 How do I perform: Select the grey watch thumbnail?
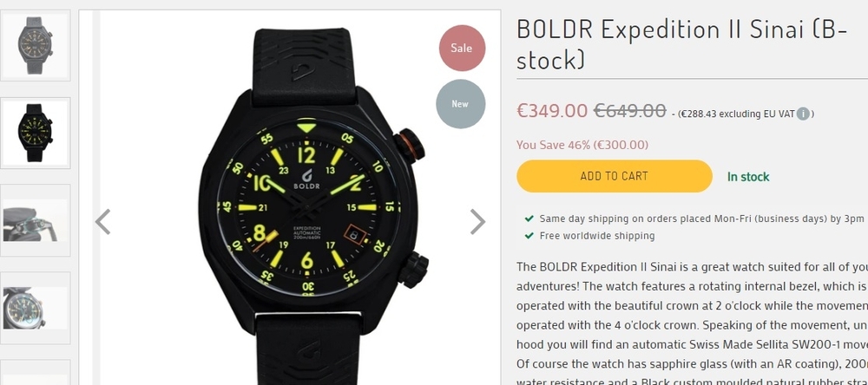[x=35, y=45]
